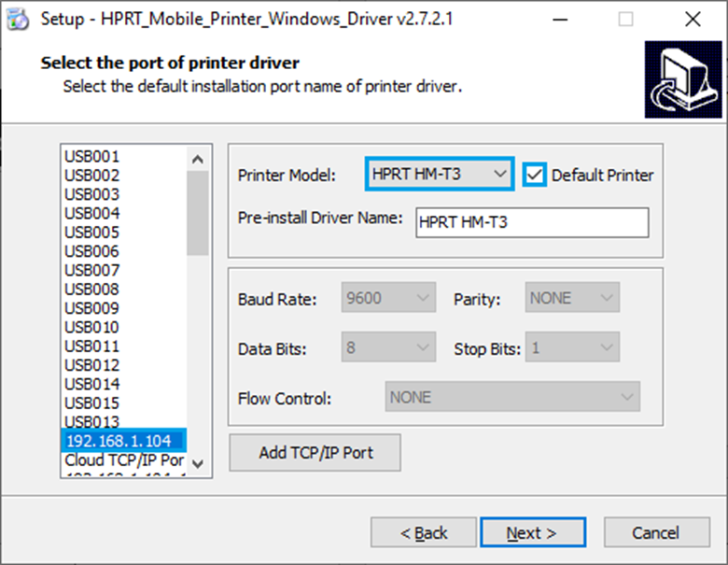728x565 pixels.
Task: Click the setup installer icon in title bar
Action: [x=17, y=19]
